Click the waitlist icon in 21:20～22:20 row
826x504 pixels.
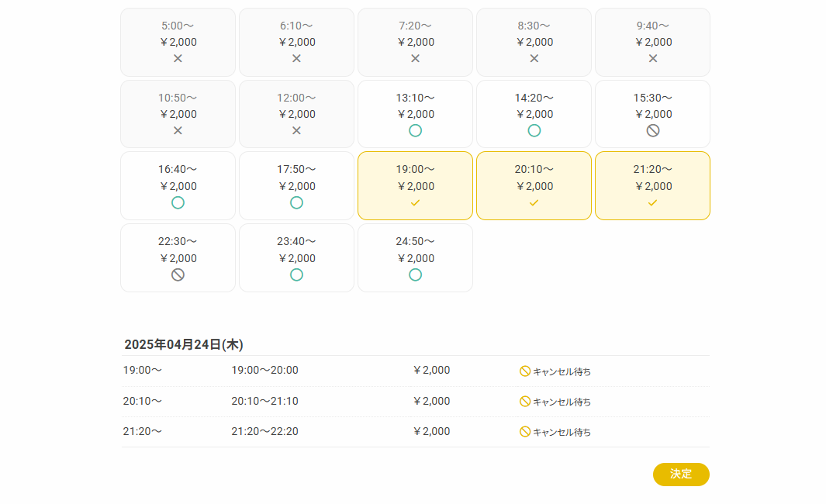524,432
